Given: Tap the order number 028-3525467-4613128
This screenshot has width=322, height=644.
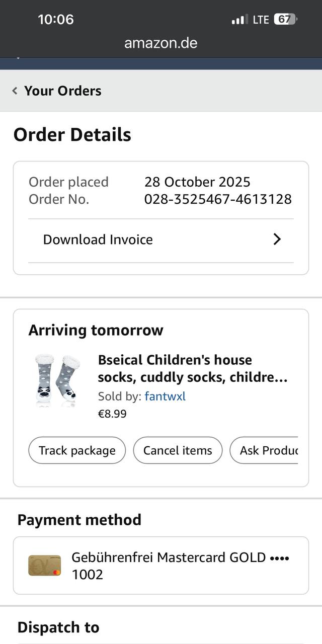Looking at the screenshot, I should click(218, 199).
